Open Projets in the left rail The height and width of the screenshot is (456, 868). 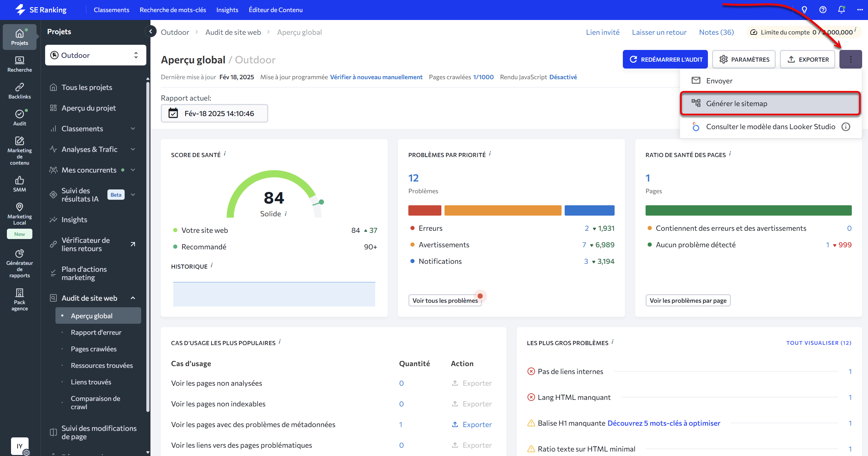[20, 37]
